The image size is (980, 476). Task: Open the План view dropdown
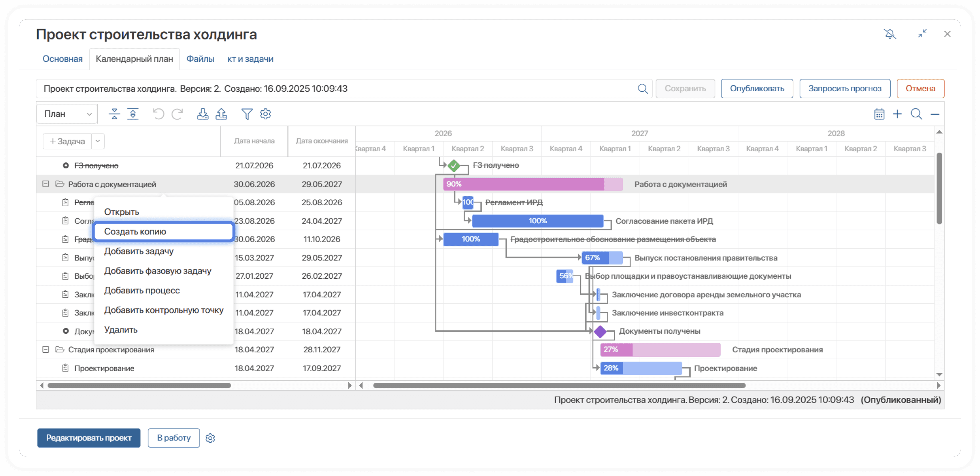(67, 114)
